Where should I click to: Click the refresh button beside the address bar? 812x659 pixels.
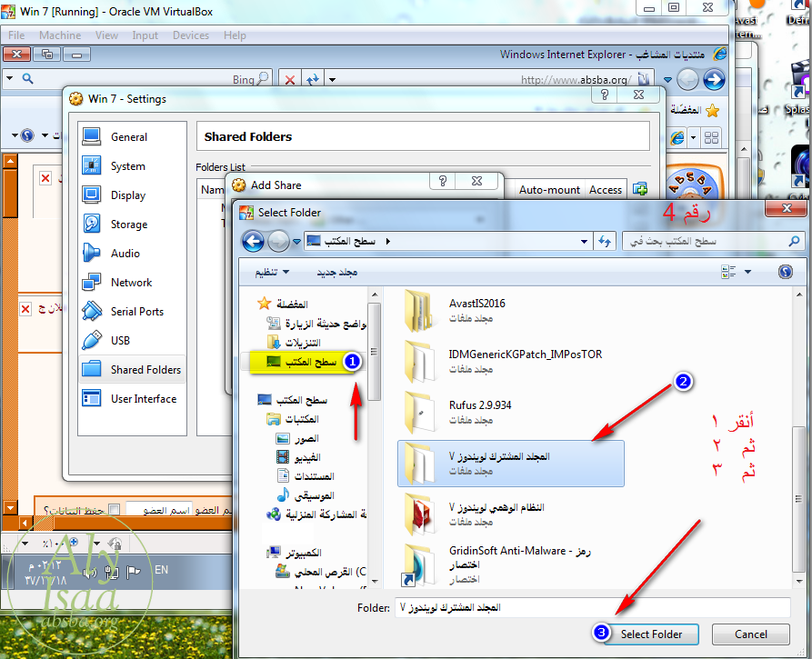pyautogui.click(x=606, y=241)
